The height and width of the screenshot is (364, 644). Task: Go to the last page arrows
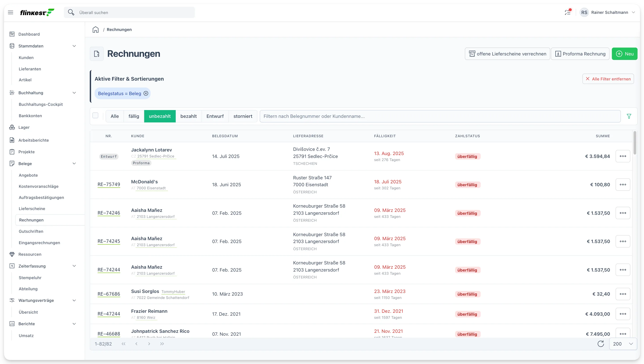[162, 344]
